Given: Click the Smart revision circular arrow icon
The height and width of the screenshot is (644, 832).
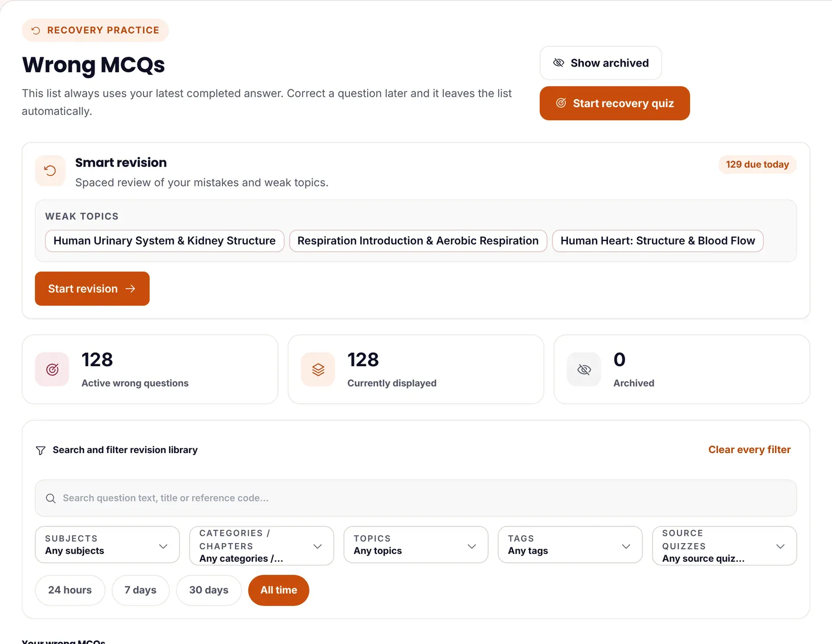Looking at the screenshot, I should tap(50, 171).
